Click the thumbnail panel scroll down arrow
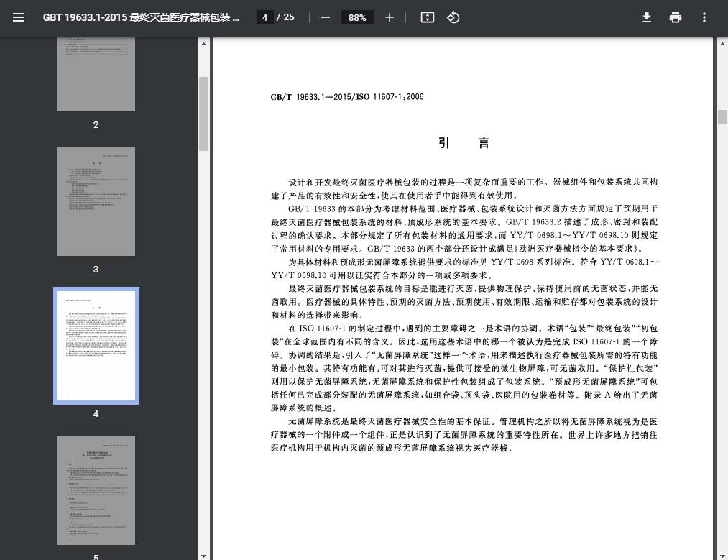This screenshot has width=728, height=560. 203,555
